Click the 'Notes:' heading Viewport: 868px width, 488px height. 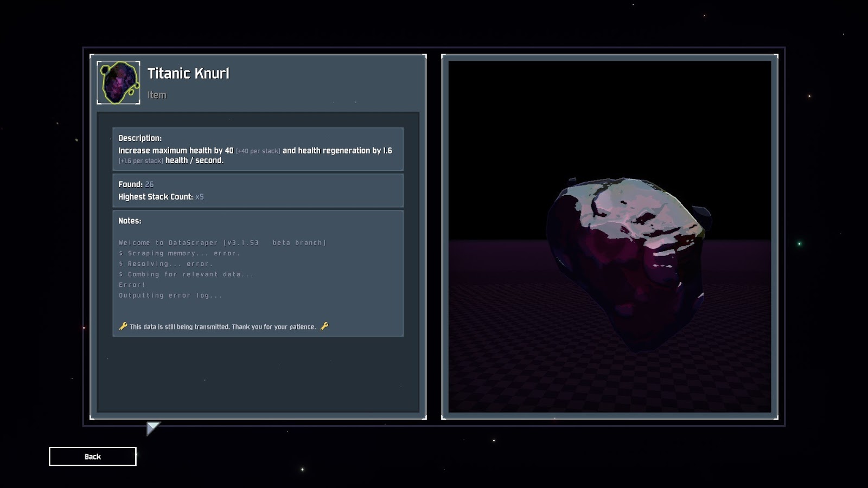pos(130,221)
